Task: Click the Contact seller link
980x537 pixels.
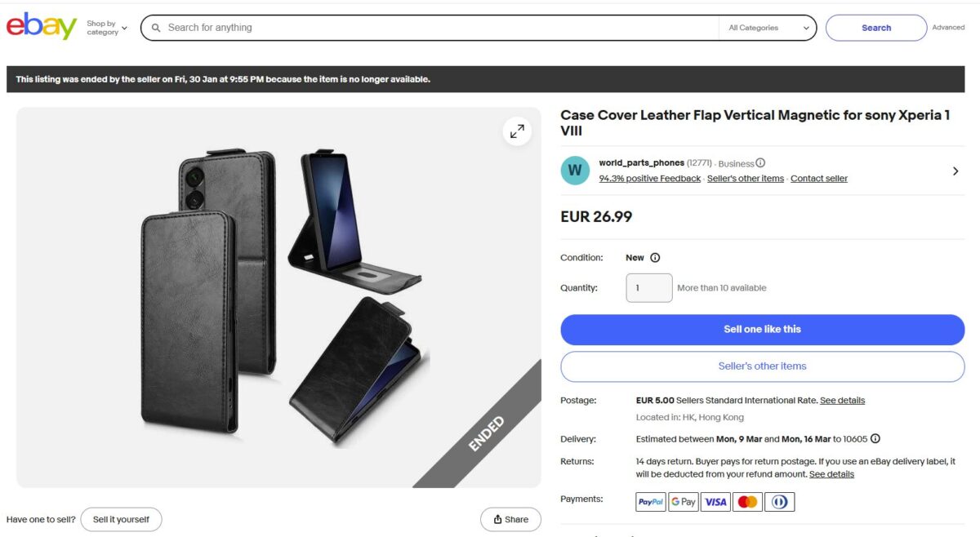Action: pyautogui.click(x=819, y=179)
